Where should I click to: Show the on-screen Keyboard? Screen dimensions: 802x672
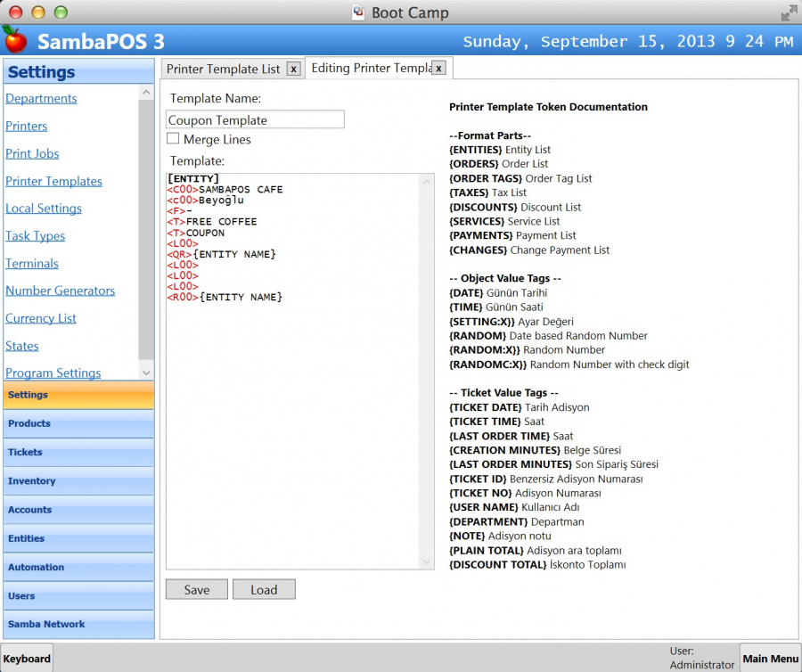27,659
